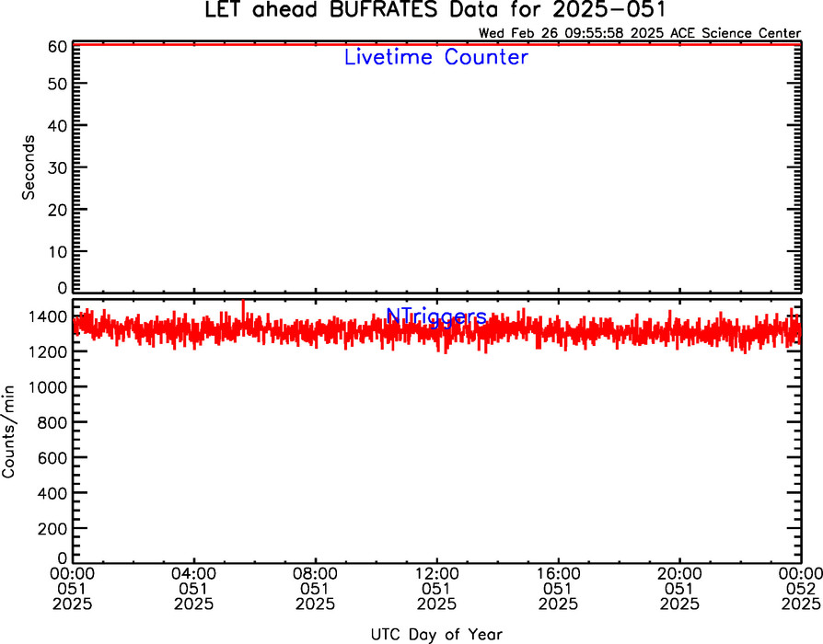Click the "600" tick on Counts/min axis

pyautogui.click(x=52, y=458)
